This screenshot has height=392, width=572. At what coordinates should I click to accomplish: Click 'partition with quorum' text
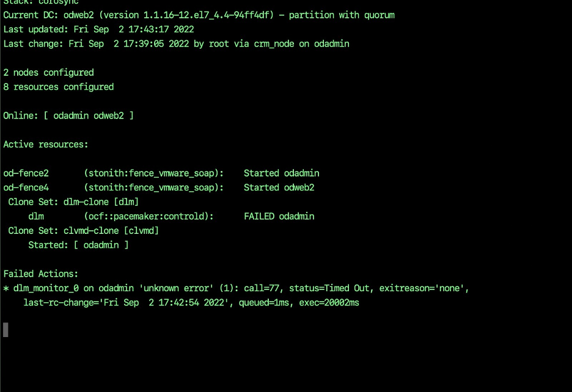pos(342,15)
